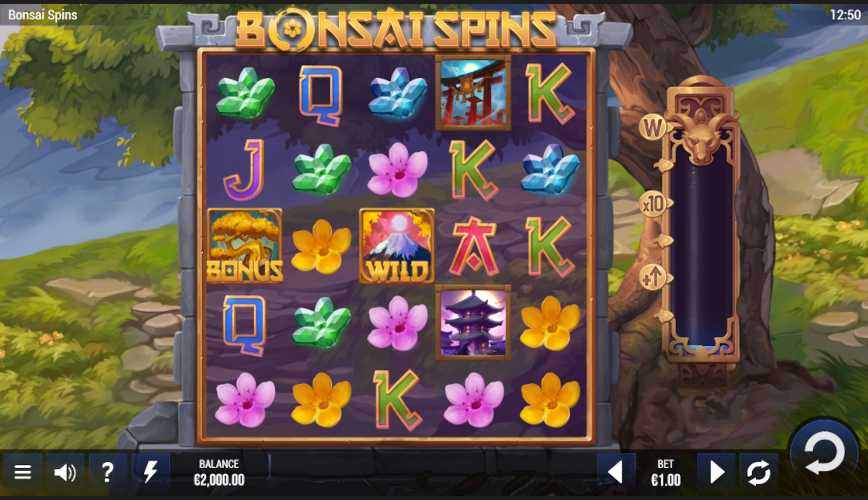Open the hamburger menu
Screen dimensions: 868x500
(x=22, y=472)
